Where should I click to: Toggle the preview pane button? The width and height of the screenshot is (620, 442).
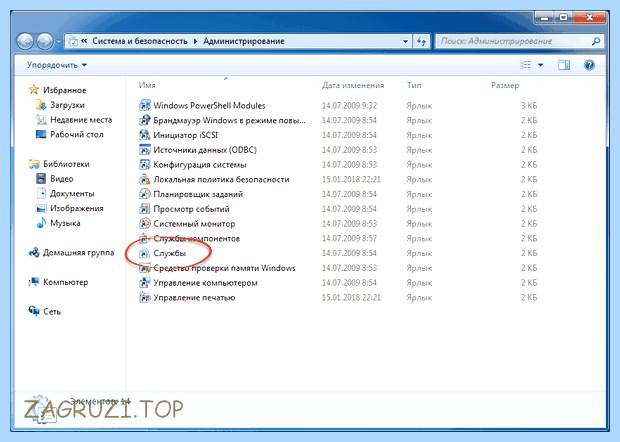pyautogui.click(x=564, y=65)
